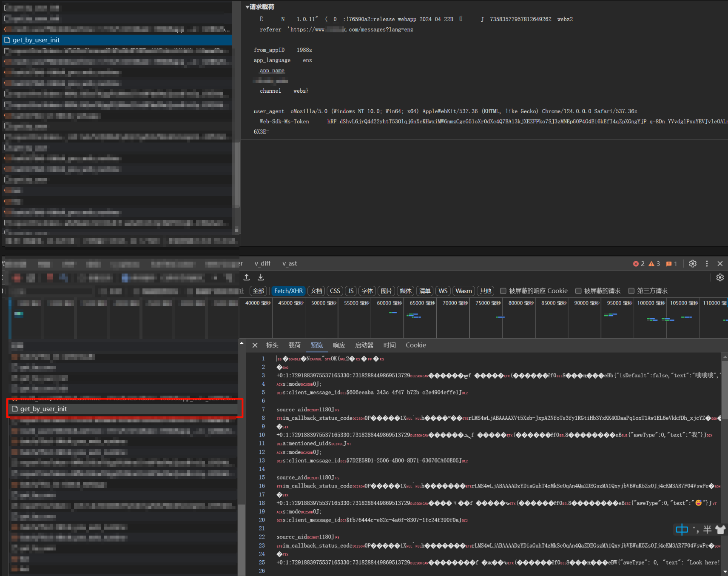Open the network panel settings gear
The width and height of the screenshot is (728, 576).
tap(720, 277)
